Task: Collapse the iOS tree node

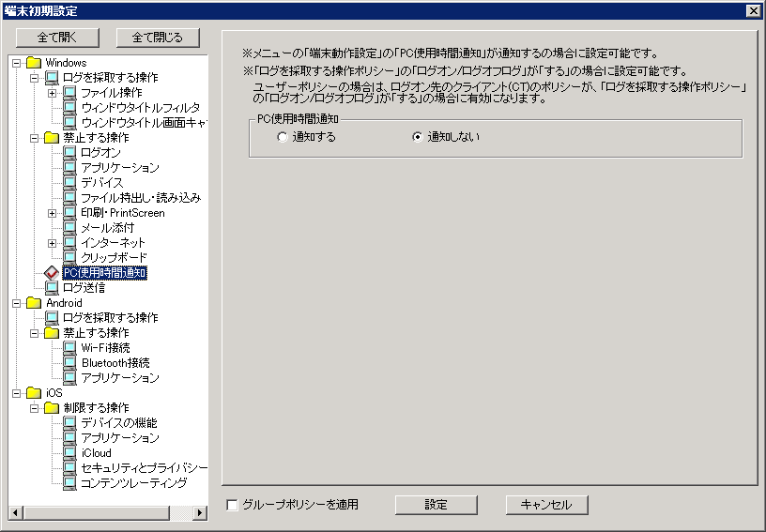Action: click(16, 393)
